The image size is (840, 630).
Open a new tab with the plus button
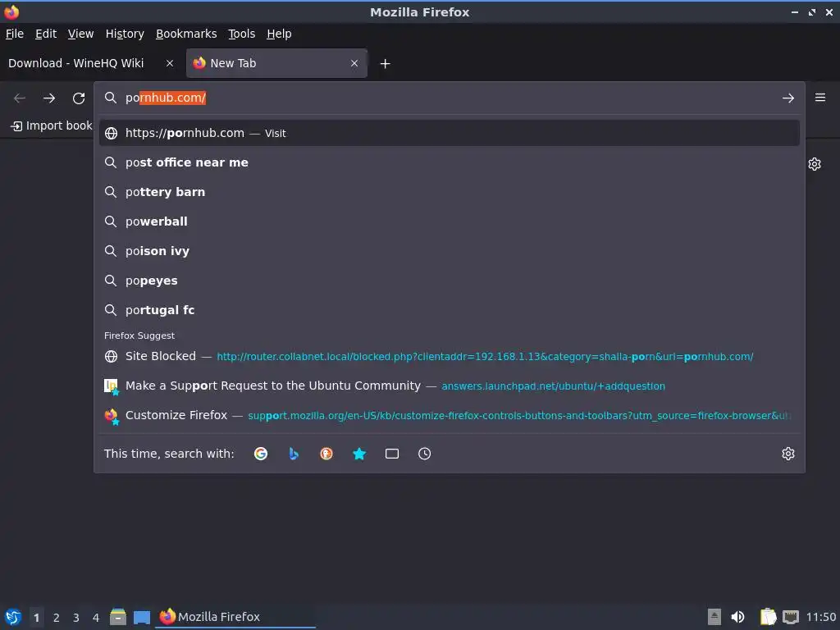click(x=386, y=64)
